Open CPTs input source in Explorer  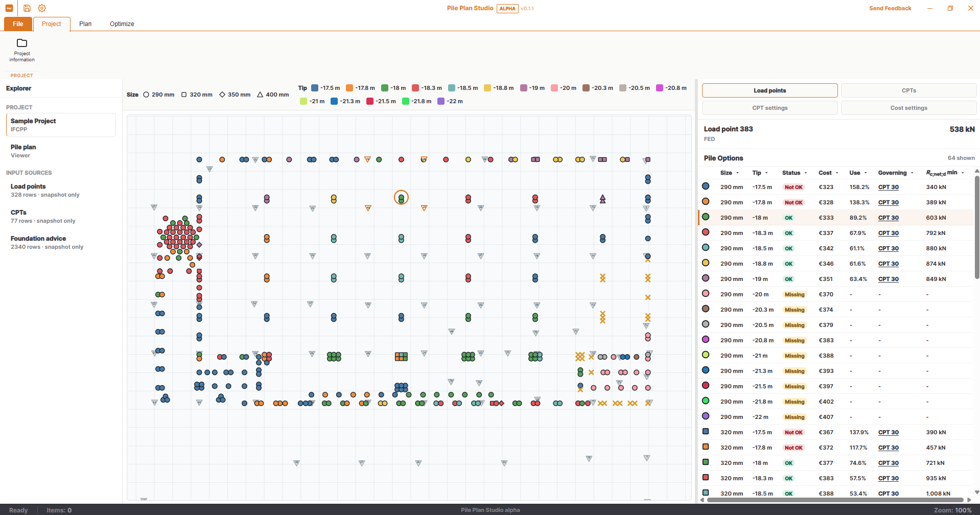click(x=61, y=216)
